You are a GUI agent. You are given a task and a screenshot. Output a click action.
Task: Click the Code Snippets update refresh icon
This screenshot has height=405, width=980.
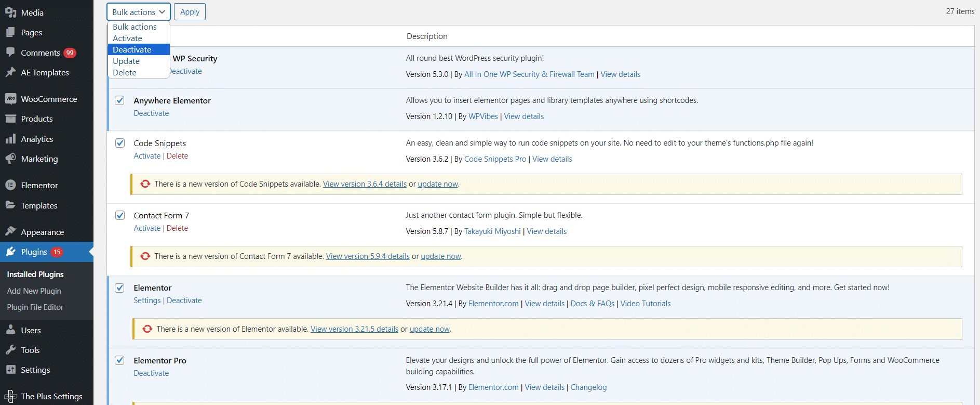[145, 184]
